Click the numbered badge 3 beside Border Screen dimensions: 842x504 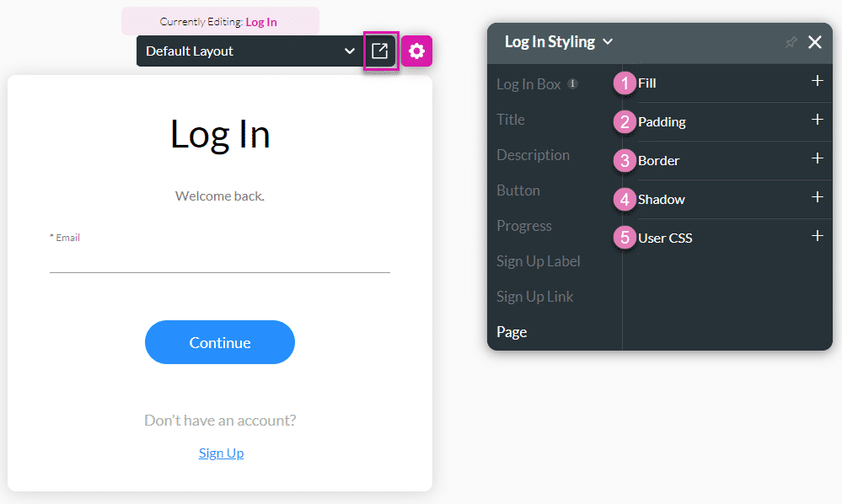624,160
